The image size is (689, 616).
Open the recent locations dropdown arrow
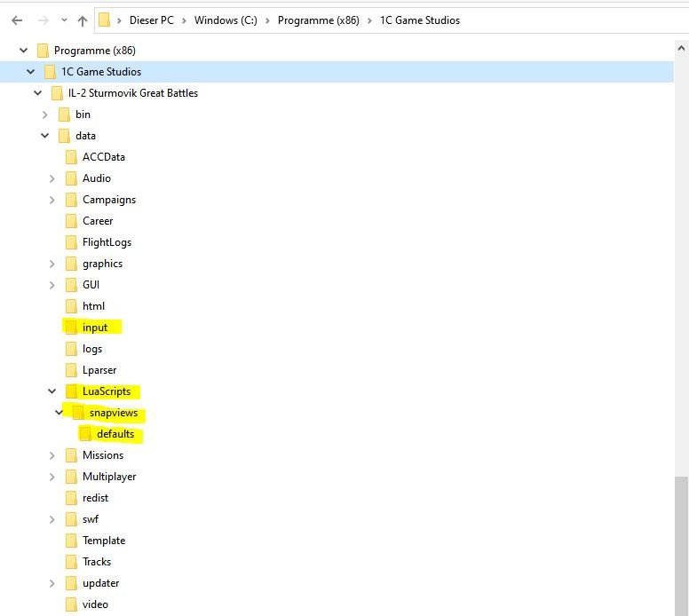(64, 20)
